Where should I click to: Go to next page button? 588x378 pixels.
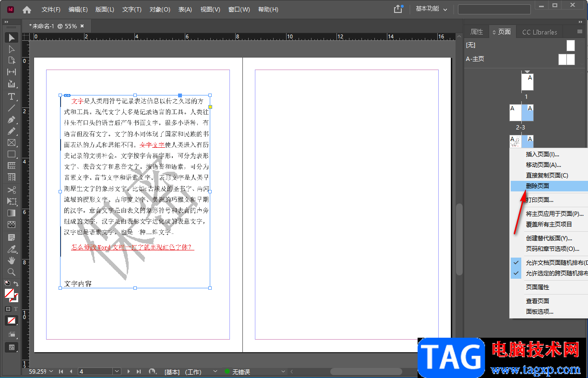coord(128,371)
